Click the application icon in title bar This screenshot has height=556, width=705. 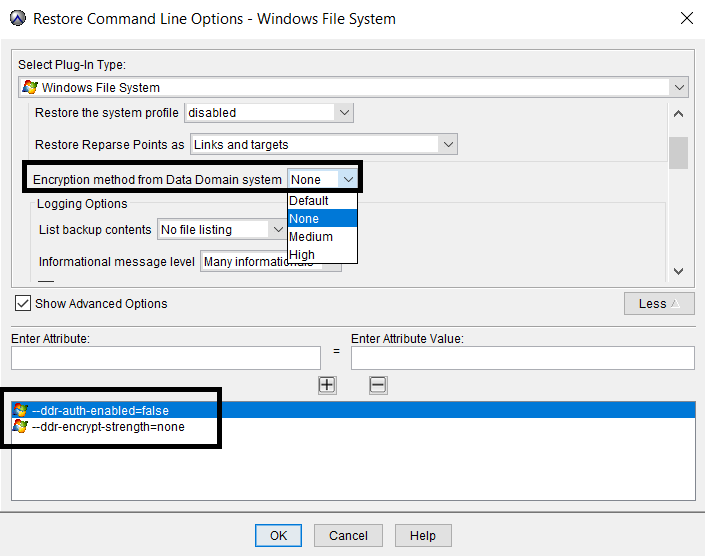pos(18,18)
